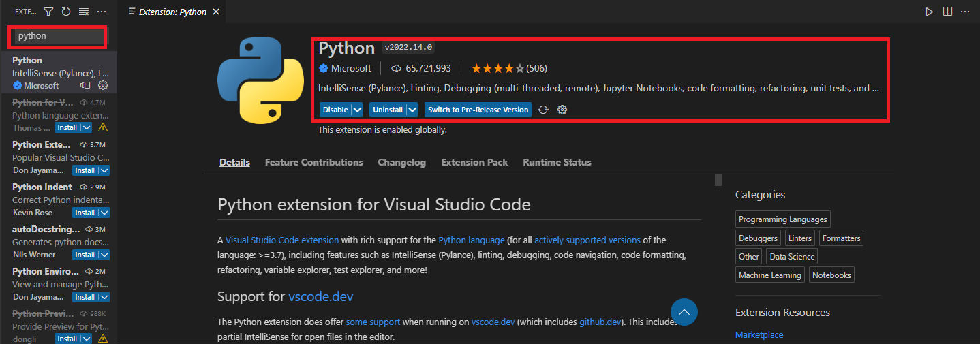Image resolution: width=980 pixels, height=344 pixels.
Task: Open the Marketplace resource link
Action: [759, 334]
